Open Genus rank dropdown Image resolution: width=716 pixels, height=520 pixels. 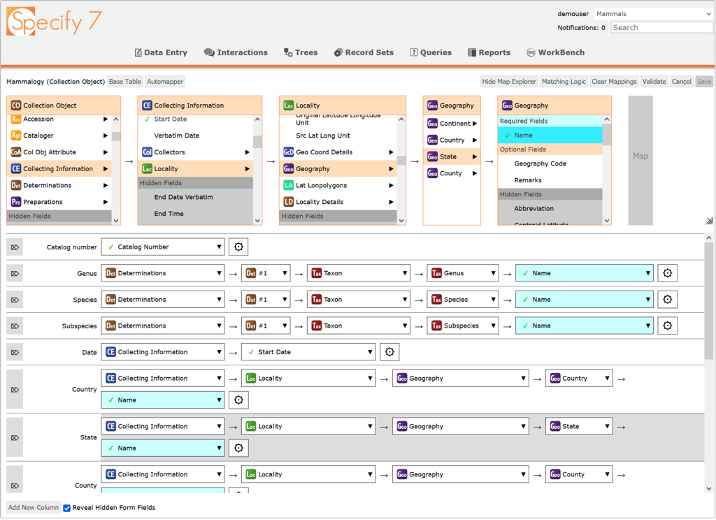coord(463,273)
